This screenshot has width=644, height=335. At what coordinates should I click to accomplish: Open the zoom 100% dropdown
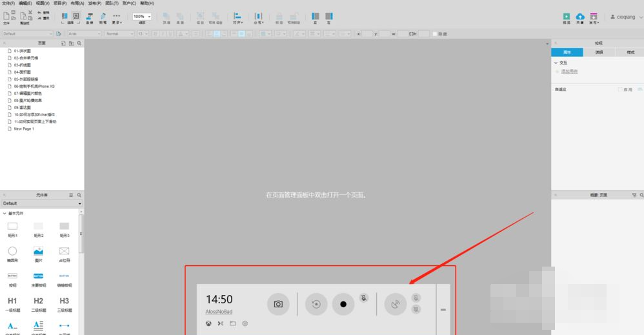click(x=142, y=16)
